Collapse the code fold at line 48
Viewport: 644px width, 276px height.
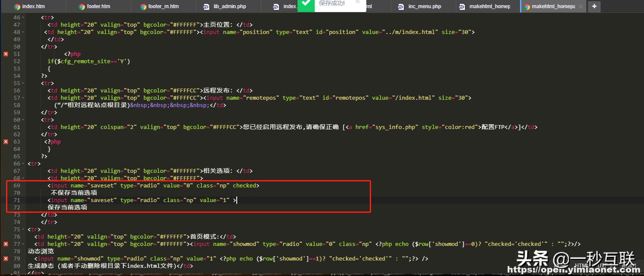[x=23, y=32]
